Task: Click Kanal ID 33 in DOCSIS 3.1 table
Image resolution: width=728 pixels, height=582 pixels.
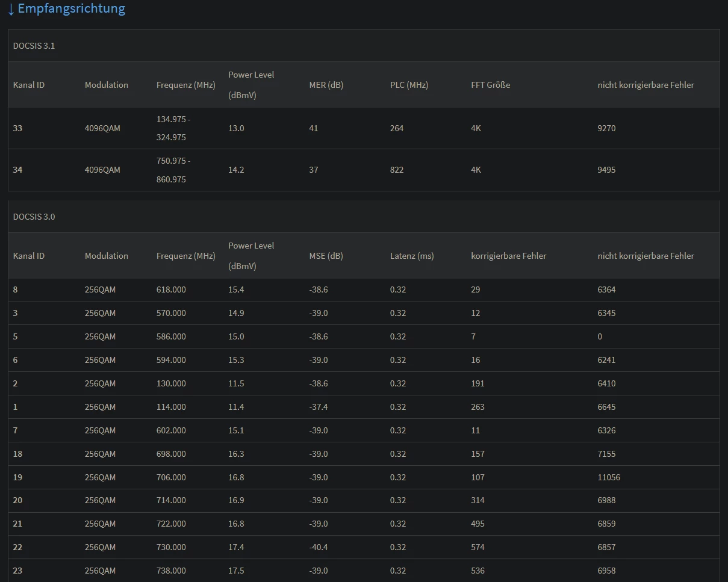Action: [17, 128]
